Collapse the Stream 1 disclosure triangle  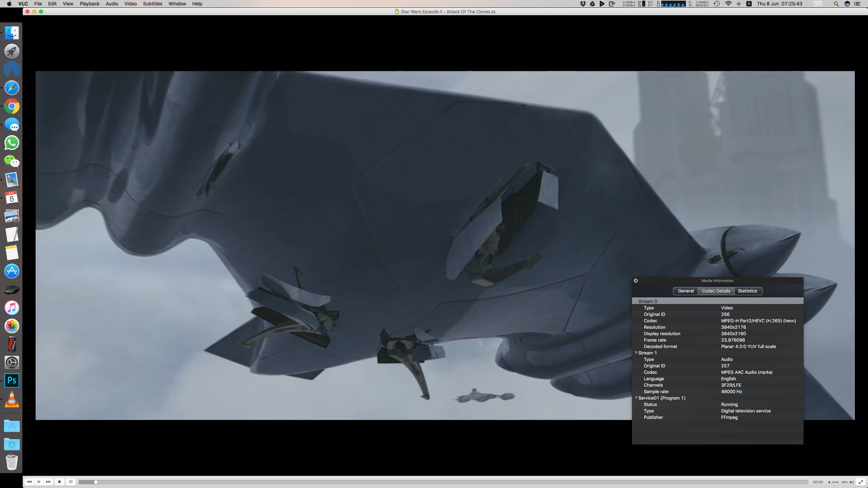(636, 353)
